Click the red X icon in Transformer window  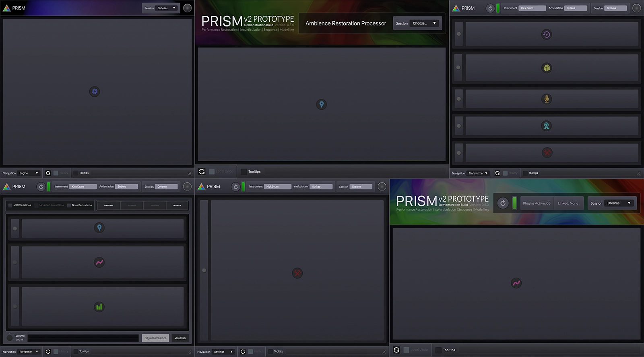pyautogui.click(x=546, y=153)
